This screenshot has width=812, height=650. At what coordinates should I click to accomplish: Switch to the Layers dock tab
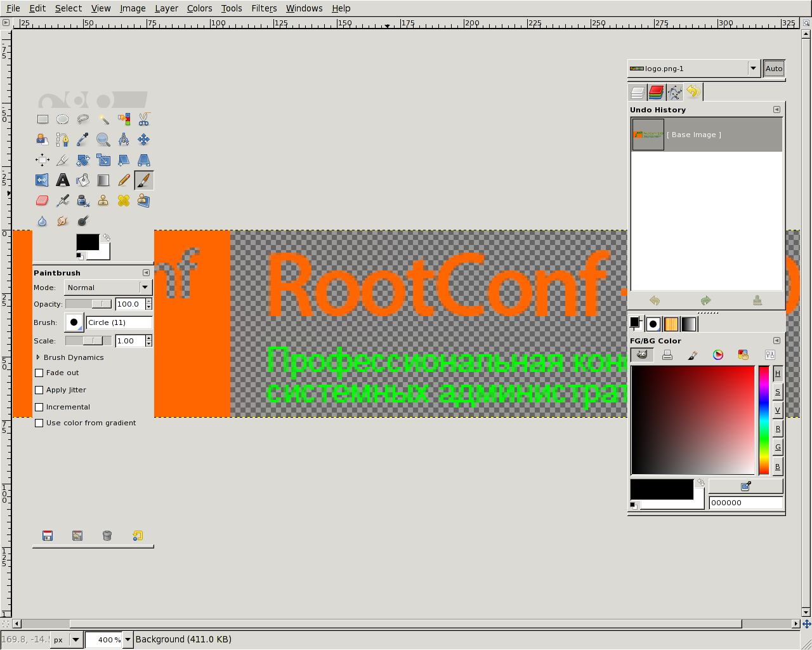[638, 92]
